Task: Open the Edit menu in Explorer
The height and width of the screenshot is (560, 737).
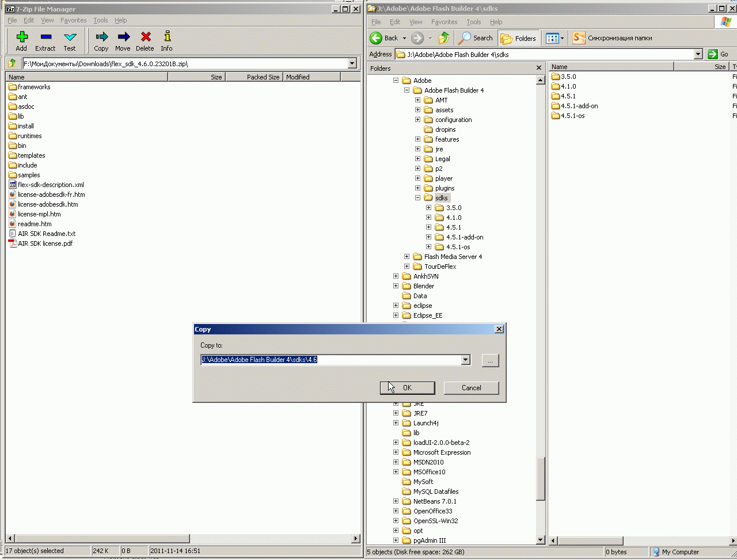Action: coord(395,22)
